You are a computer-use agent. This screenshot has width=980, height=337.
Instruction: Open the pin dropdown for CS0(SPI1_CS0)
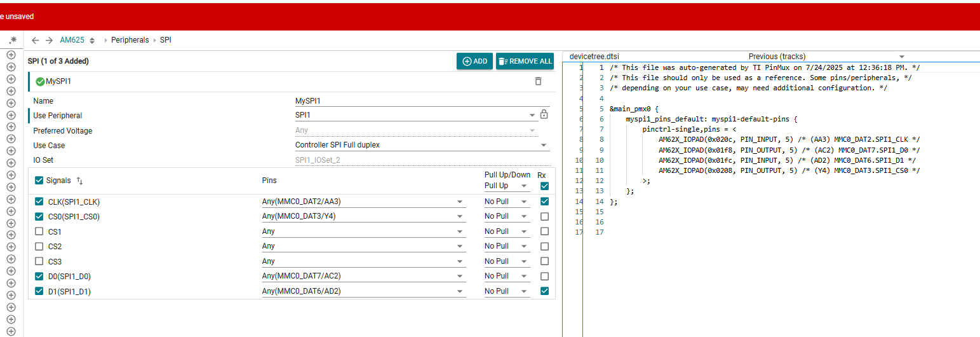point(364,216)
